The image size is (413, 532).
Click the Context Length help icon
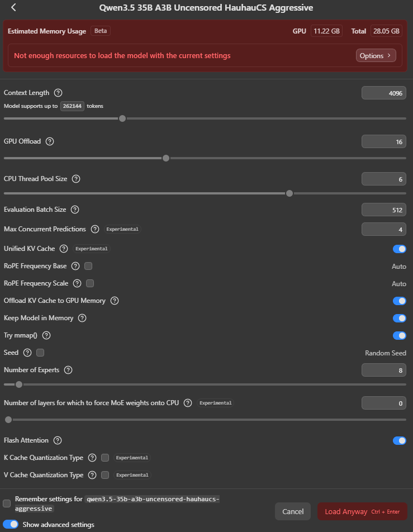pos(58,93)
